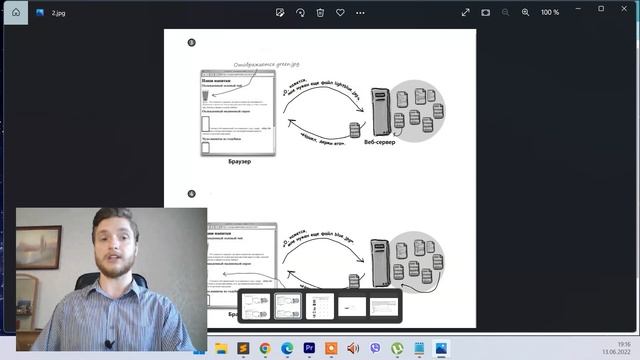This screenshot has height=360, width=640.
Task: Close the Photos window
Action: (x=624, y=9)
